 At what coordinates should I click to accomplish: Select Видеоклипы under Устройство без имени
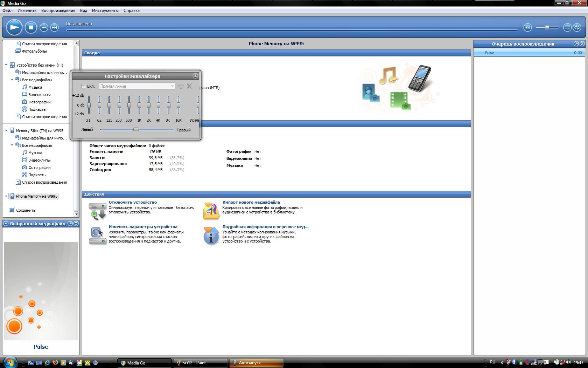pos(40,95)
